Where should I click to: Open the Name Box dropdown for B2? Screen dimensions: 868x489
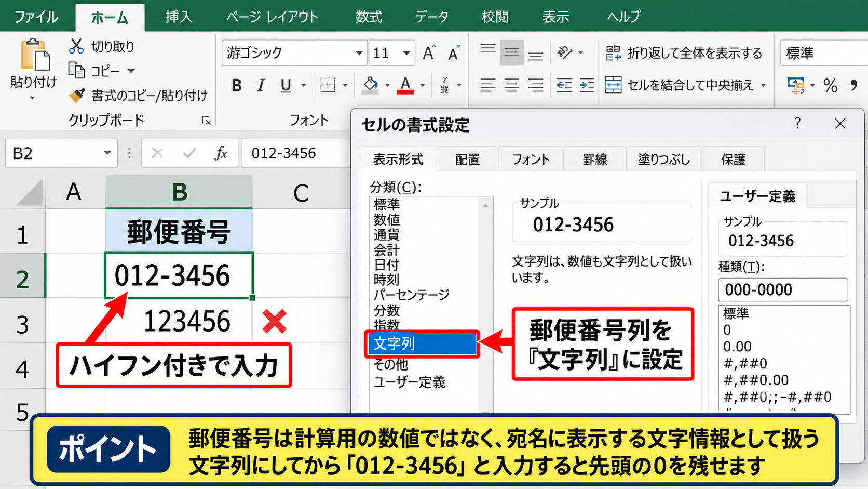tap(107, 153)
